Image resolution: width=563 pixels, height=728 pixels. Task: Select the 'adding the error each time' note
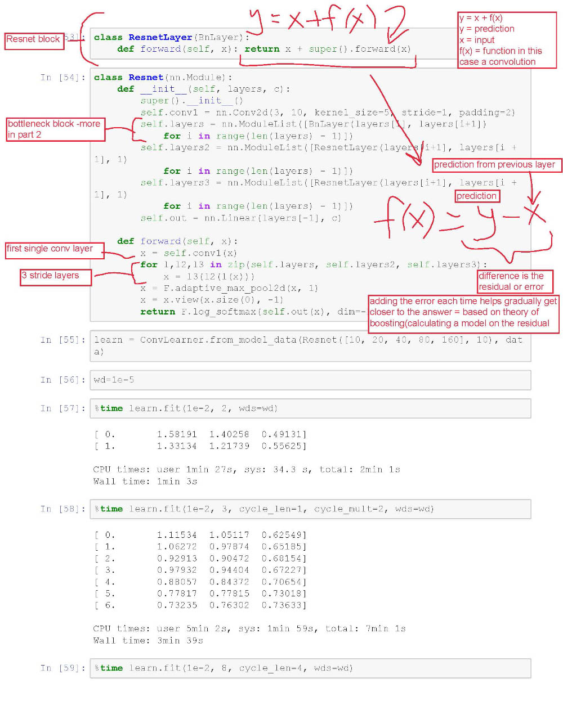tap(464, 314)
